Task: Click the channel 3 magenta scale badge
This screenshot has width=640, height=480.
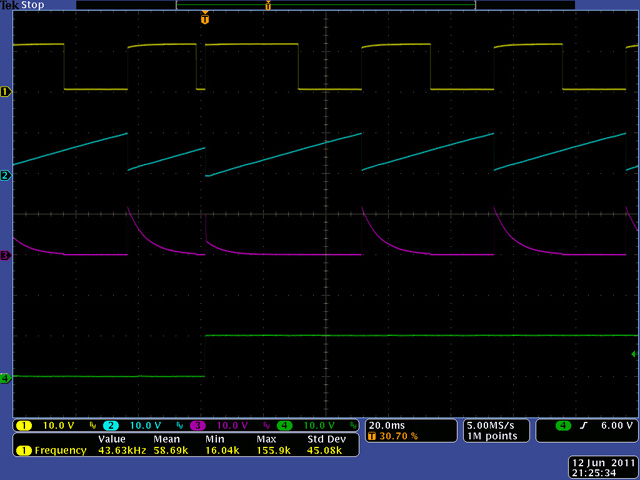Action: tap(198, 426)
